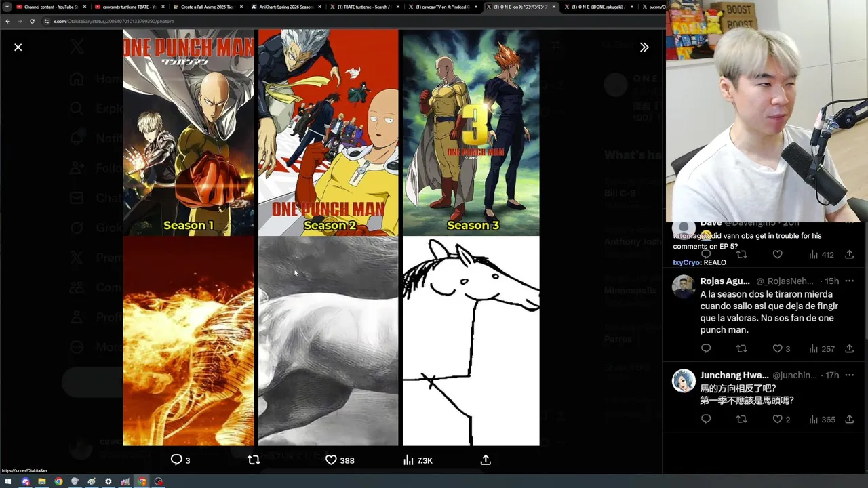This screenshot has width=868, height=488.
Task: Reply to Rojas Agu's comment
Action: (x=706, y=348)
